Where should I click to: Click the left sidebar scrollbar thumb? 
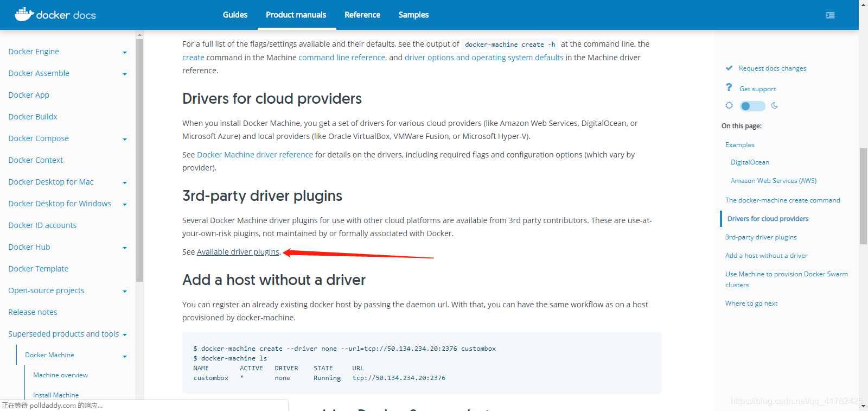click(139, 160)
